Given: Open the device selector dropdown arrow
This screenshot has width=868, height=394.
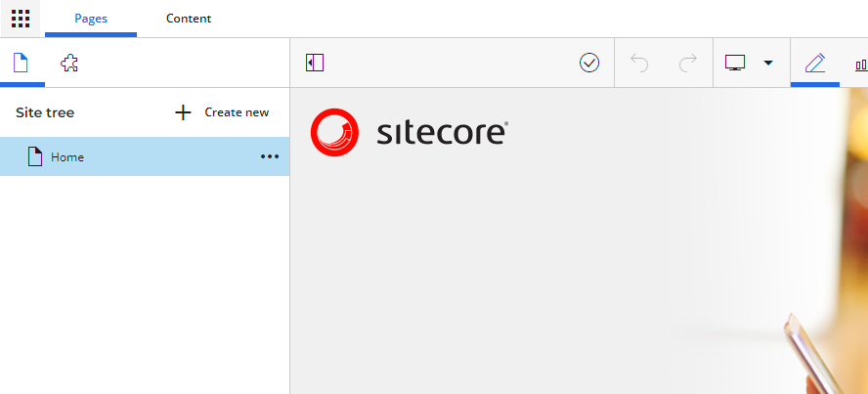Looking at the screenshot, I should tap(767, 64).
